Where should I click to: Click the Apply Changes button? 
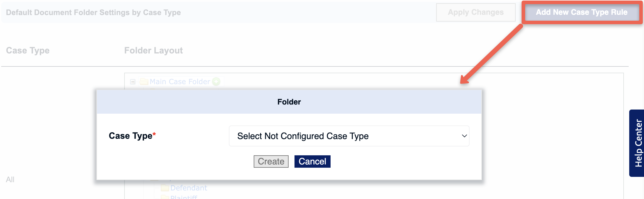[x=476, y=12]
